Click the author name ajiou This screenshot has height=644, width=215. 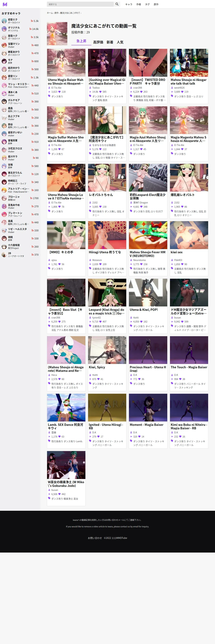(54, 260)
